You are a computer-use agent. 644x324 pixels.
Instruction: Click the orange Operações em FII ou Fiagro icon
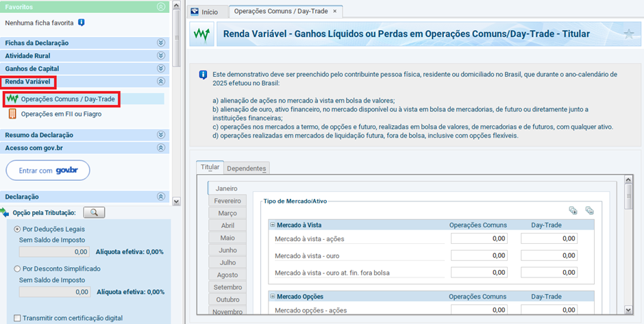(x=12, y=114)
